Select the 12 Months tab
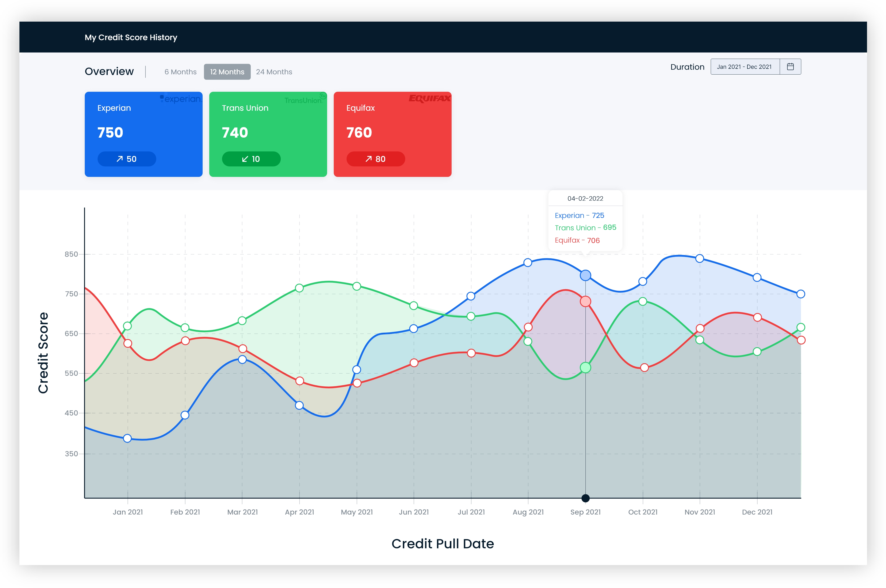Viewport: 886px width, 588px height. [x=227, y=72]
